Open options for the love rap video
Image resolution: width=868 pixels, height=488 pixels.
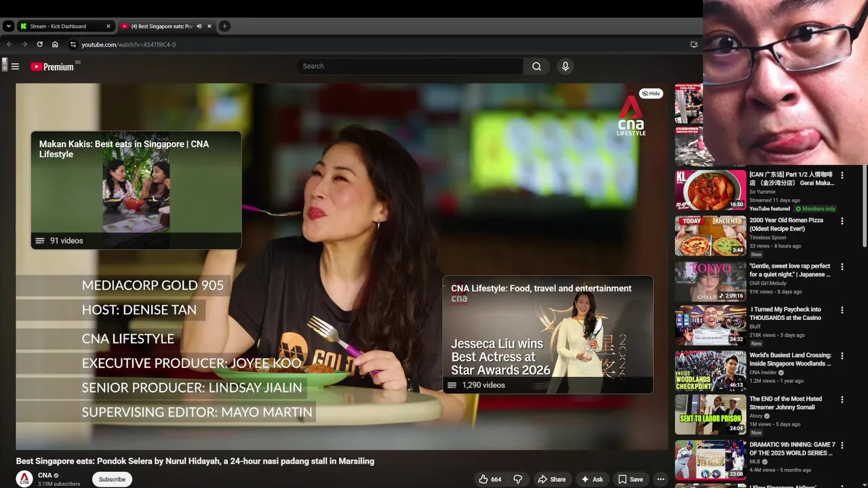coord(842,267)
